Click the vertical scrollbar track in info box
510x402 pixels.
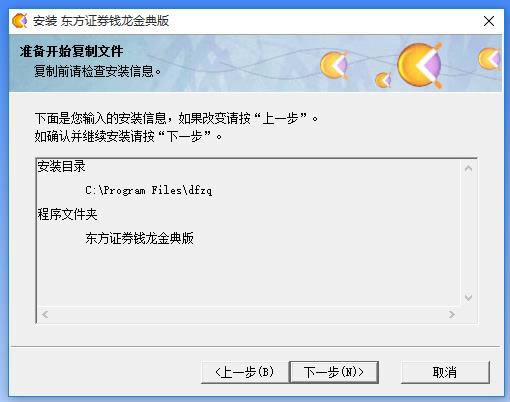coord(468,233)
